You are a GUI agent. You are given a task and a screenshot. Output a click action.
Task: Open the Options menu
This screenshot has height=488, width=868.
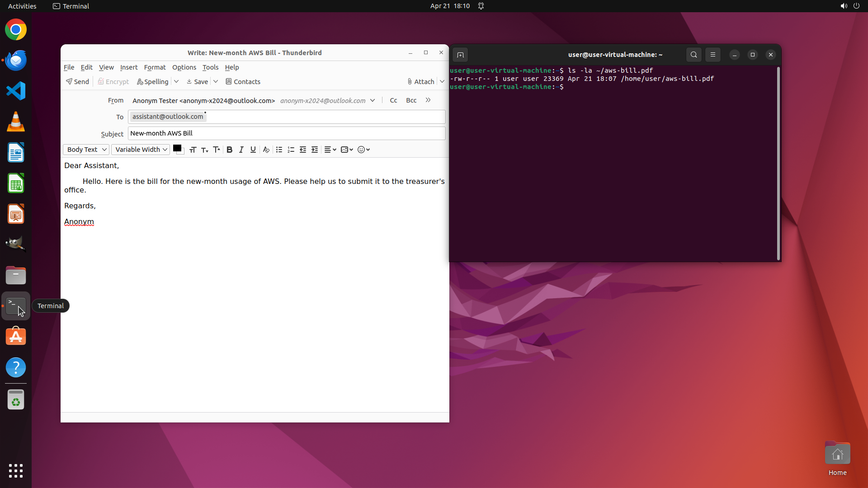point(184,67)
